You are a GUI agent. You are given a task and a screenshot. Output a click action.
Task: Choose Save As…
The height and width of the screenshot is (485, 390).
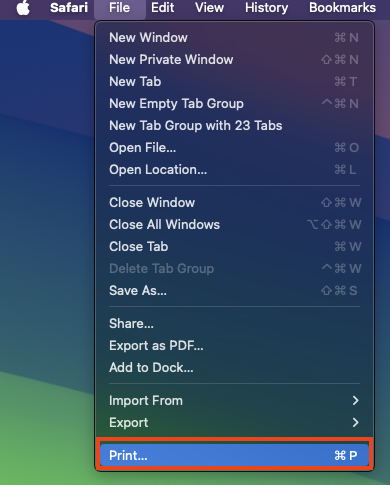coord(234,291)
